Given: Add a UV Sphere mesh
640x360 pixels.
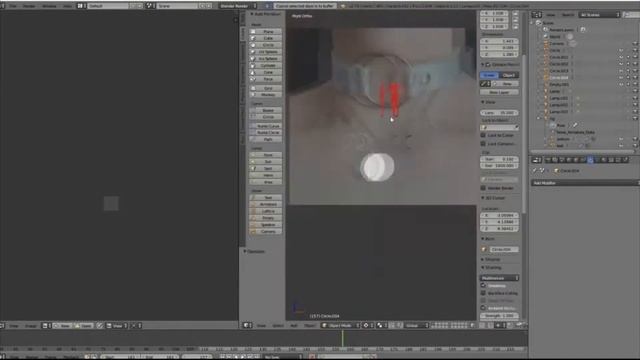Looking at the screenshot, I should coord(266,52).
